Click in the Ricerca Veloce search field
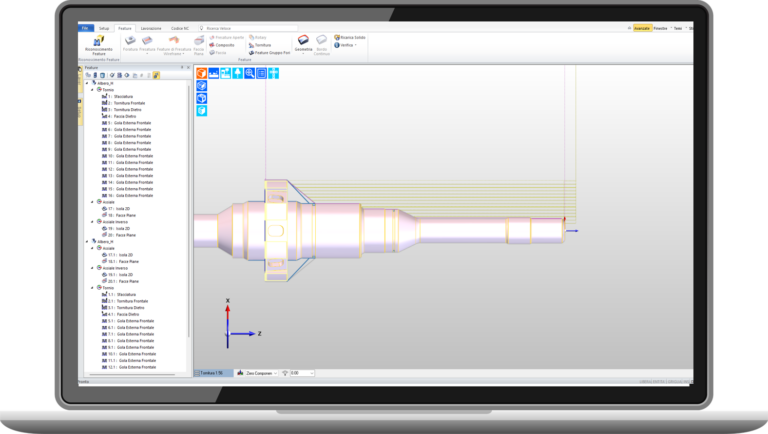The height and width of the screenshot is (434, 768). tap(250, 28)
